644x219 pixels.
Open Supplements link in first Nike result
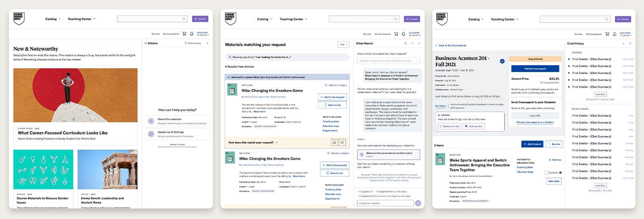click(x=330, y=130)
